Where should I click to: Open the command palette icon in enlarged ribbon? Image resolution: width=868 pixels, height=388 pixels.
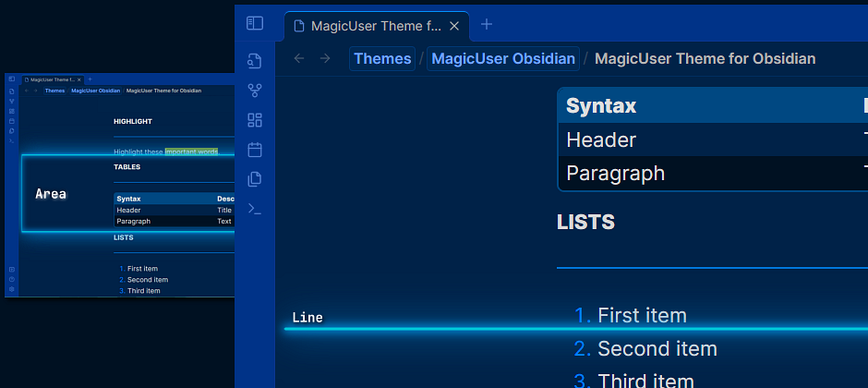[255, 209]
